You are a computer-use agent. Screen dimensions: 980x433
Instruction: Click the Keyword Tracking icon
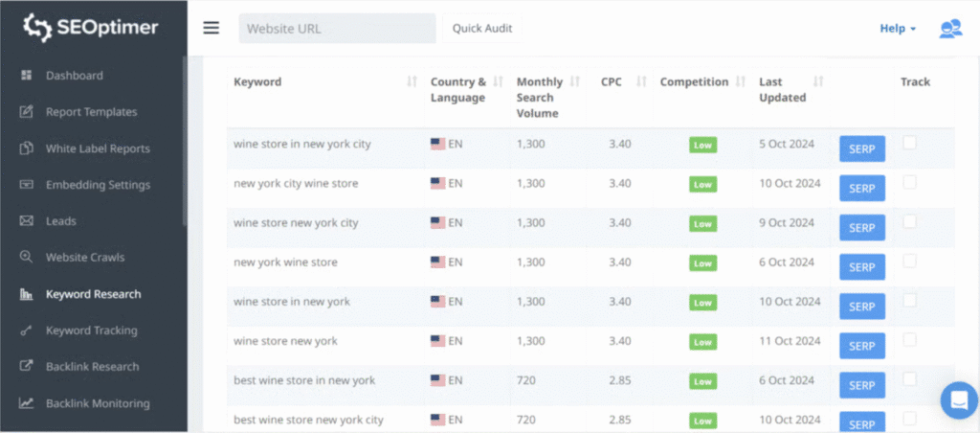click(27, 330)
